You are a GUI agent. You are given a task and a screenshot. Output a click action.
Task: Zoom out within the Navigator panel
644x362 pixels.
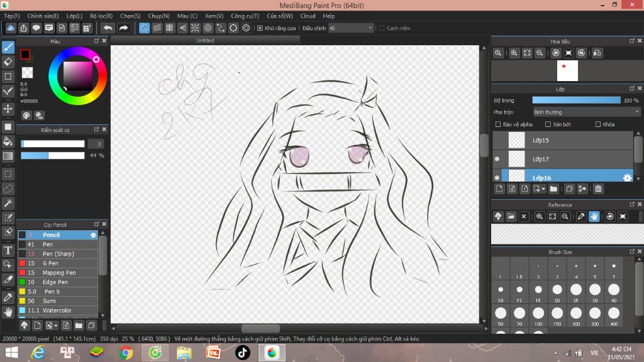[x=540, y=53]
